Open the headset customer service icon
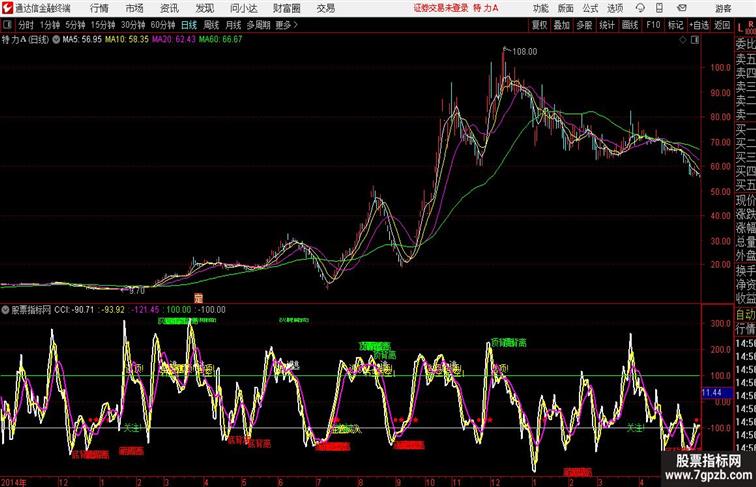This screenshot has height=487, width=756. pyautogui.click(x=640, y=8)
